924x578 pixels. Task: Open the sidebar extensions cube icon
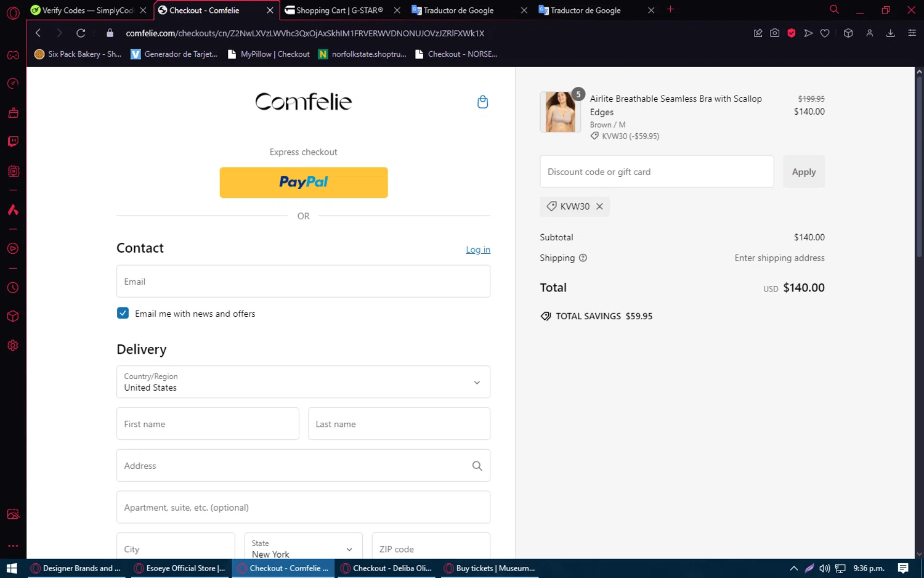[x=13, y=317]
